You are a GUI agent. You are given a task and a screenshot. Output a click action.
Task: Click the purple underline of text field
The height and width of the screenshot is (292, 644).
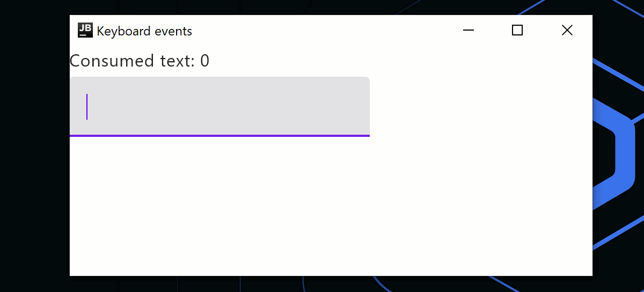click(x=219, y=136)
